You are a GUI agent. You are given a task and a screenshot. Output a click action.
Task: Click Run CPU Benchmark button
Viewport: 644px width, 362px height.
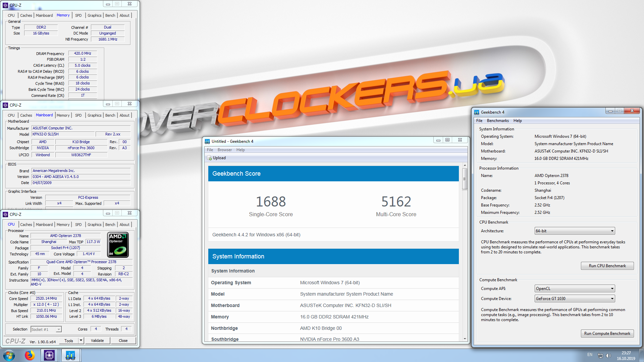(607, 266)
